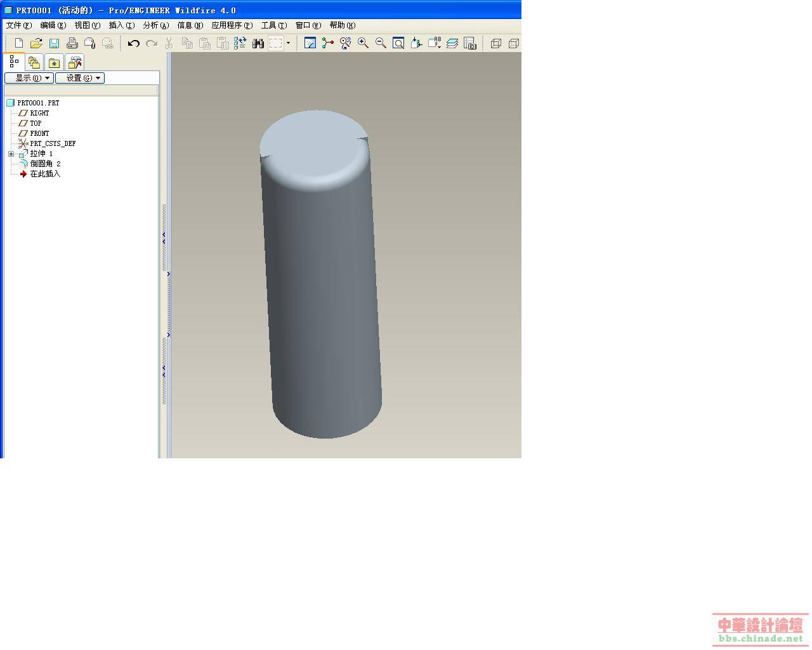This screenshot has width=812, height=650.
Task: Click the binoculars Find icon
Action: [258, 43]
